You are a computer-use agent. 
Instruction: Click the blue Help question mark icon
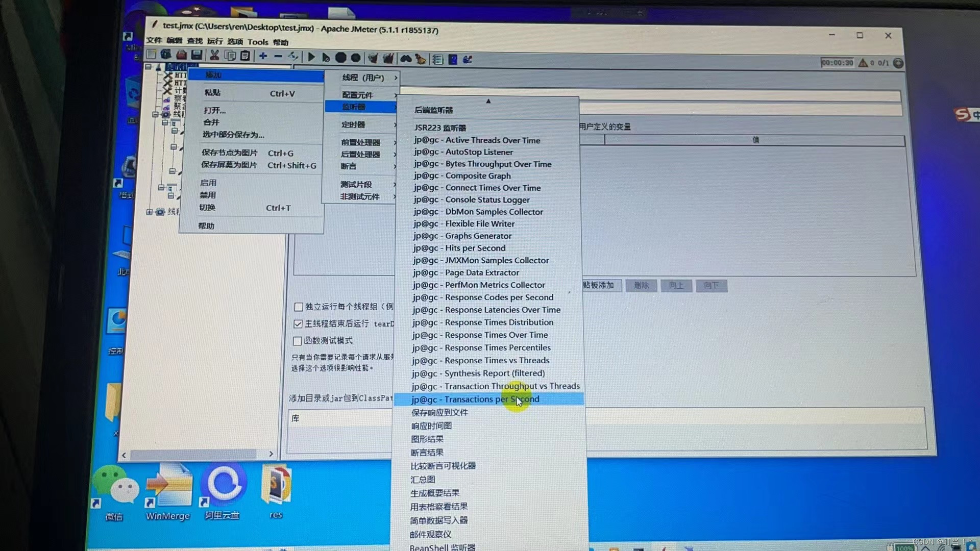coord(453,60)
